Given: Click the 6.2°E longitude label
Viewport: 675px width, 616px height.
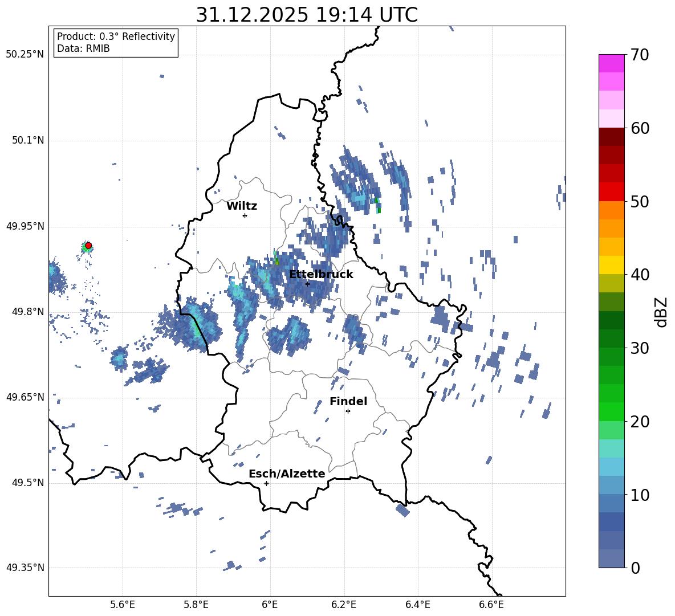Looking at the screenshot, I should point(344,605).
